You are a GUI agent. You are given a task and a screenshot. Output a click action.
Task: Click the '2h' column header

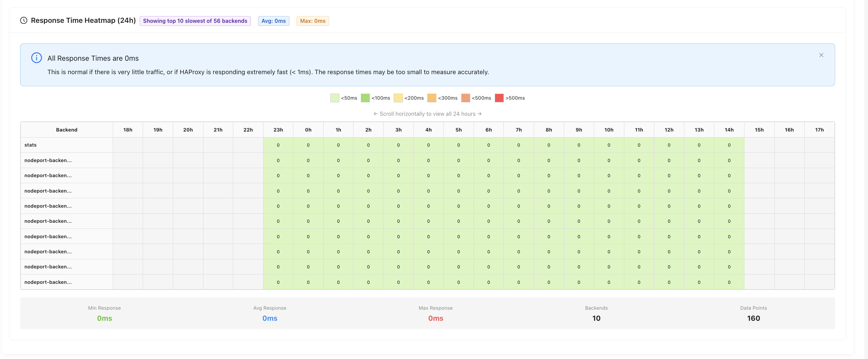coord(368,130)
